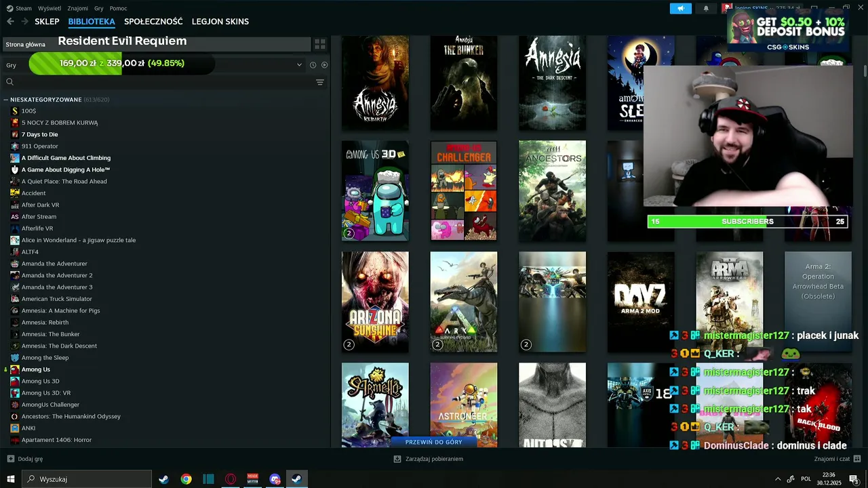Click the downloads icon by Zarządzaj pobieraniem
The height and width of the screenshot is (488, 868).
coord(397,459)
